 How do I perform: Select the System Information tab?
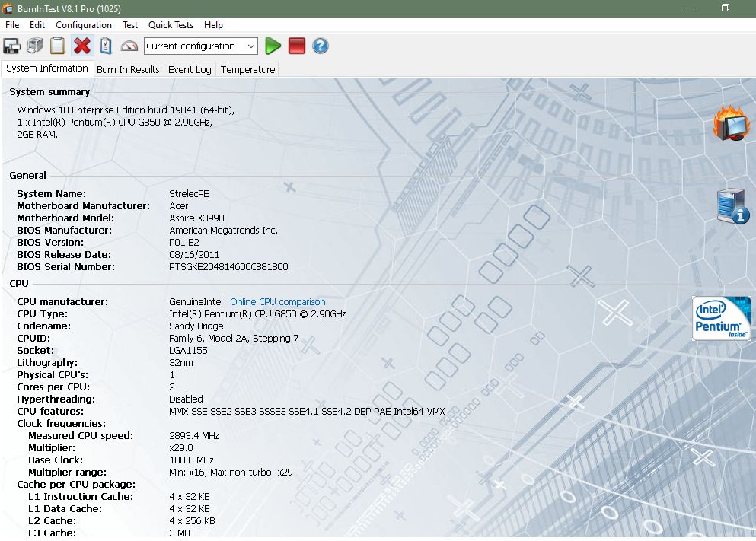[46, 68]
